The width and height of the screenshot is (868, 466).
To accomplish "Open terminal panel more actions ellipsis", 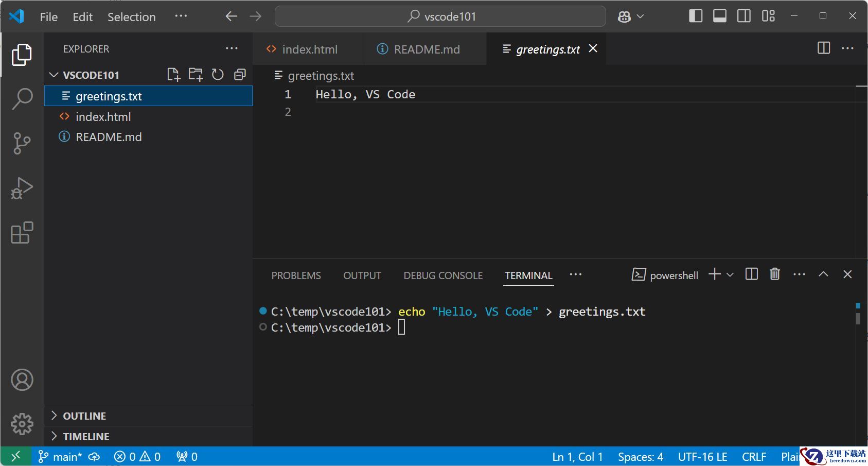I will (x=799, y=274).
